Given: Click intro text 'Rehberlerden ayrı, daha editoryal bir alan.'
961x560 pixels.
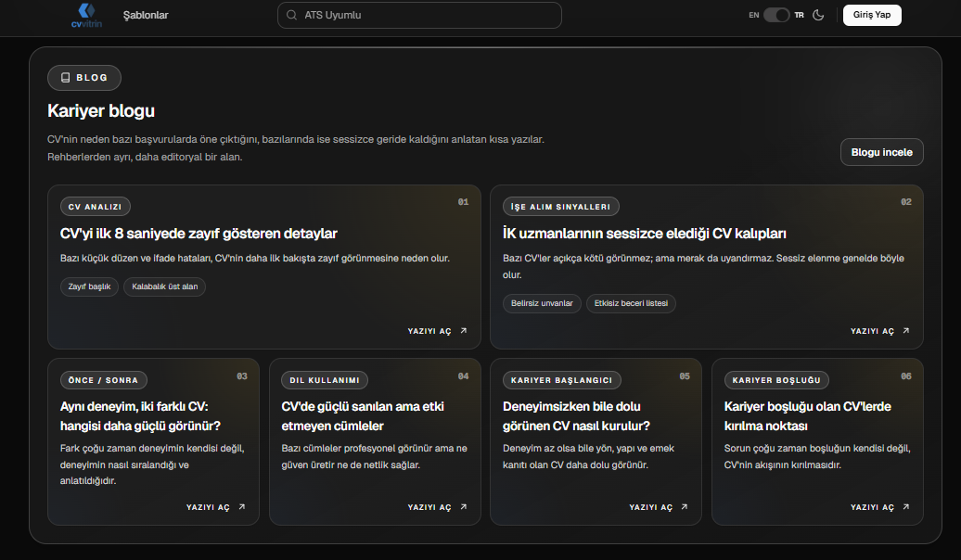Looking at the screenshot, I should [x=145, y=157].
